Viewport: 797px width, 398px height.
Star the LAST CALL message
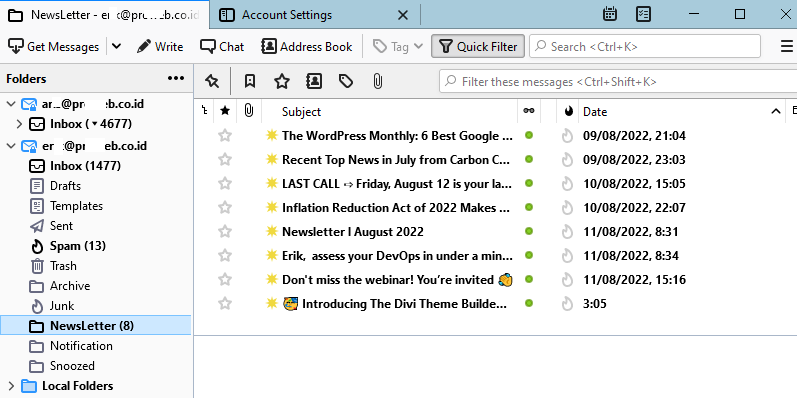(x=225, y=183)
